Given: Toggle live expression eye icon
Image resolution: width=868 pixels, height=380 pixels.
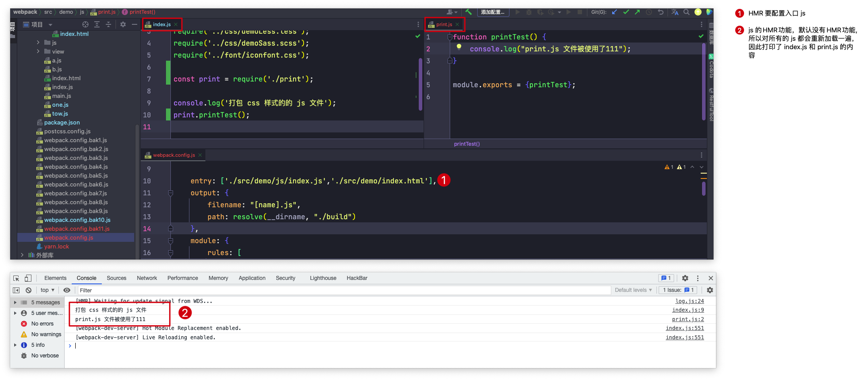Looking at the screenshot, I should [67, 290].
